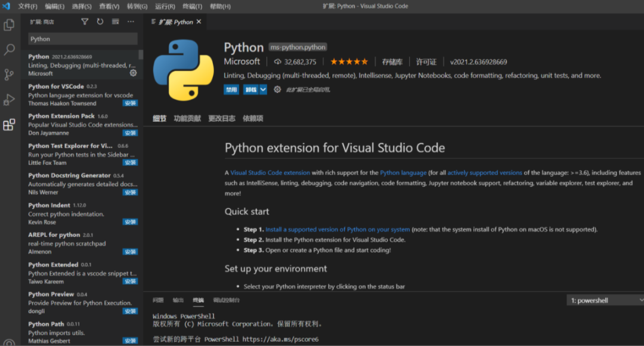Install Python Indent extension
644x346 pixels.
tap(130, 222)
